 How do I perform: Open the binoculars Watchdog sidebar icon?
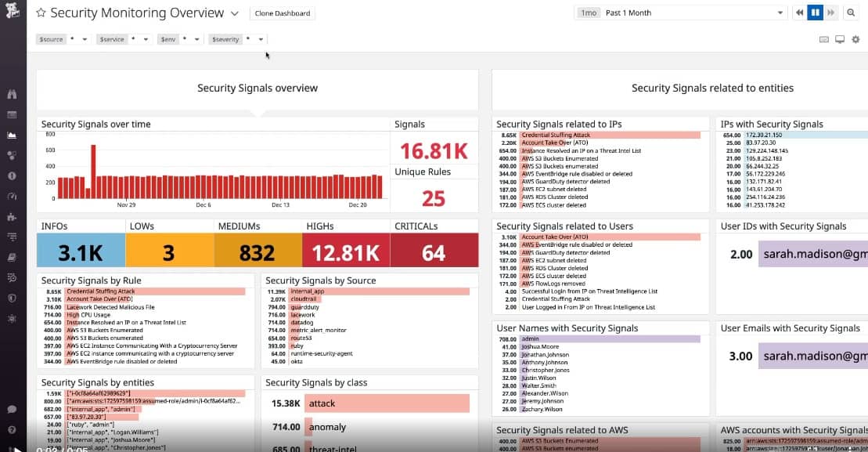point(13,94)
